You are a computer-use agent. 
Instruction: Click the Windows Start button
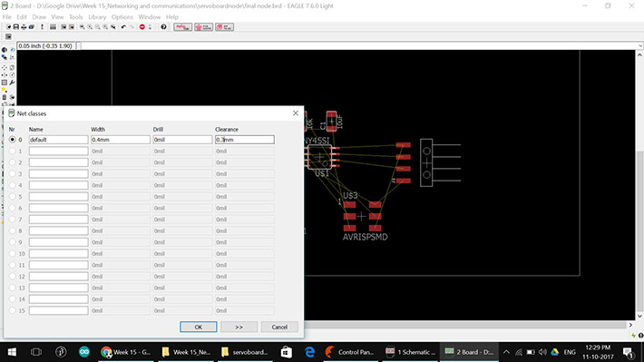point(12,352)
